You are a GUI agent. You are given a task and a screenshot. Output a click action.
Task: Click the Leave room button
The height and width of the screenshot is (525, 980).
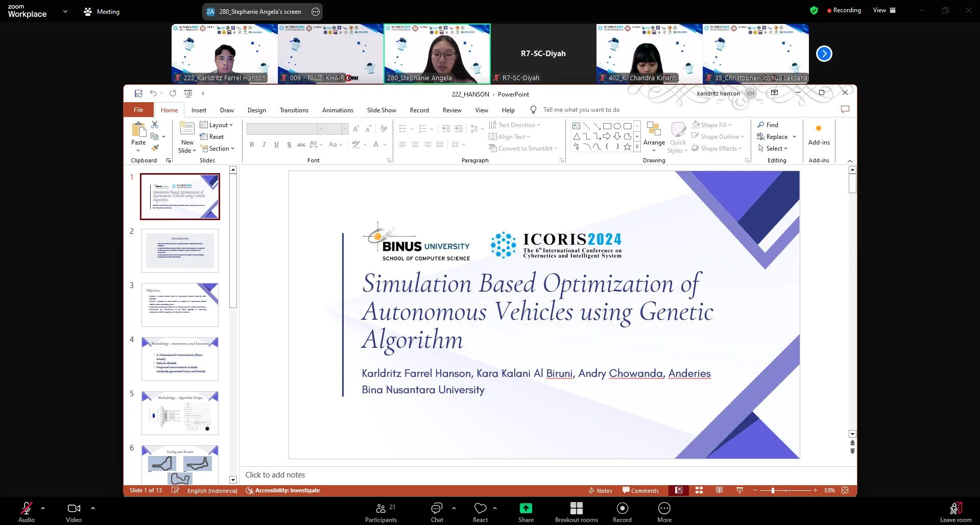click(956, 512)
